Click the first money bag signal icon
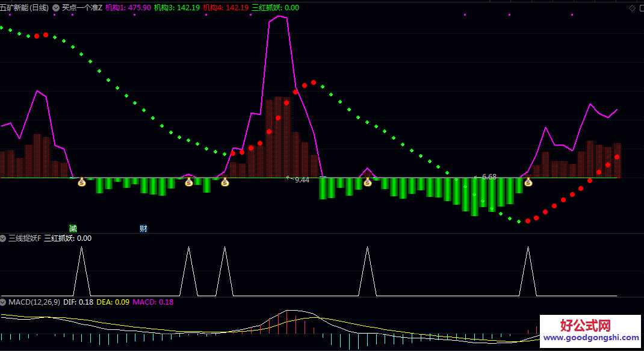644x351 pixels. tap(82, 182)
